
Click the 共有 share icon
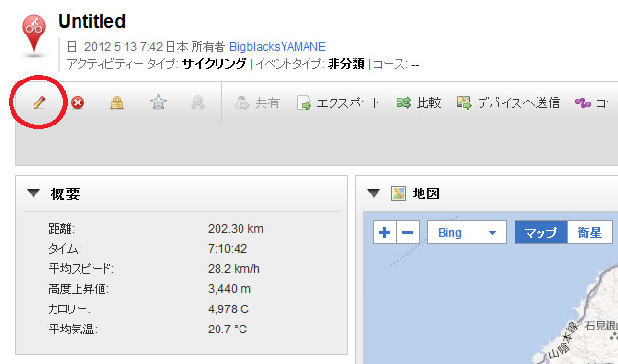(x=241, y=102)
